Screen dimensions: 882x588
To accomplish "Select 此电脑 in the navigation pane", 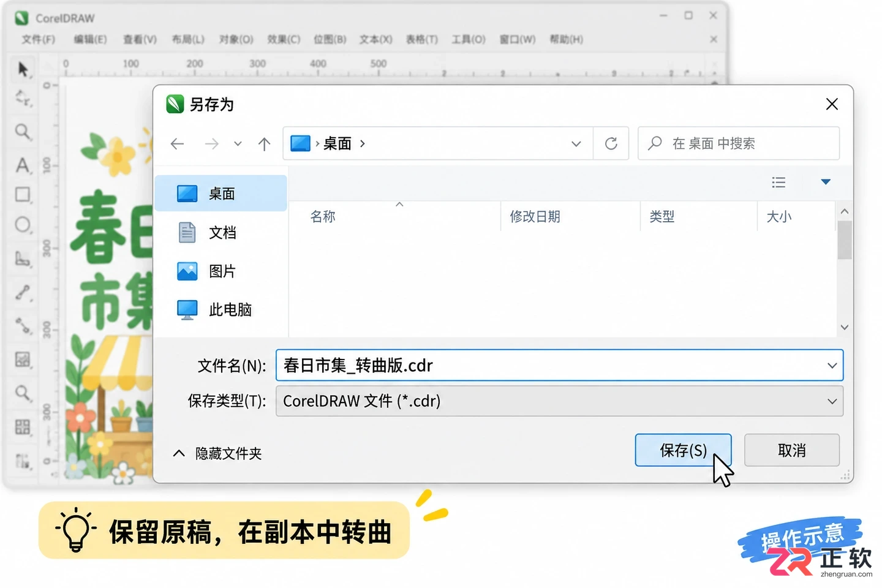I will point(221,310).
